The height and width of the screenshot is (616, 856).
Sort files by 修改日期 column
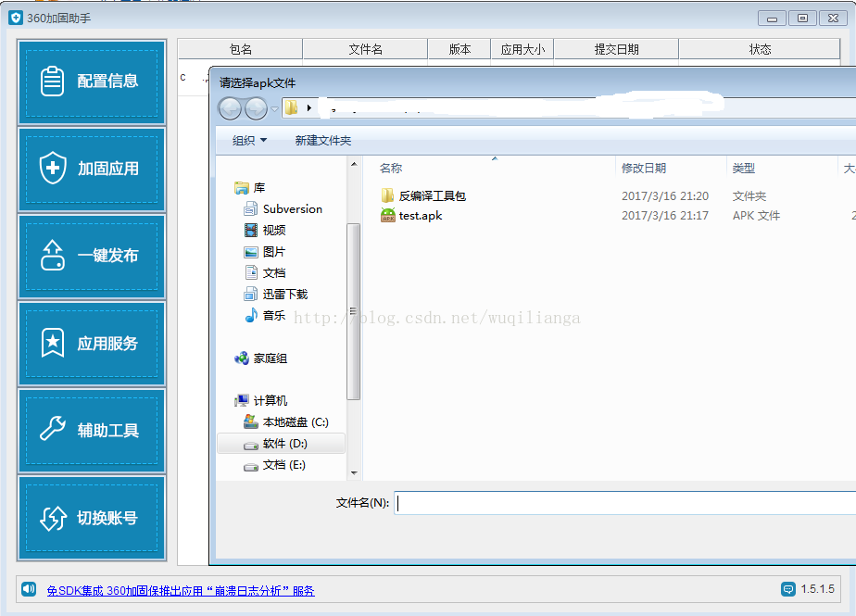point(644,169)
